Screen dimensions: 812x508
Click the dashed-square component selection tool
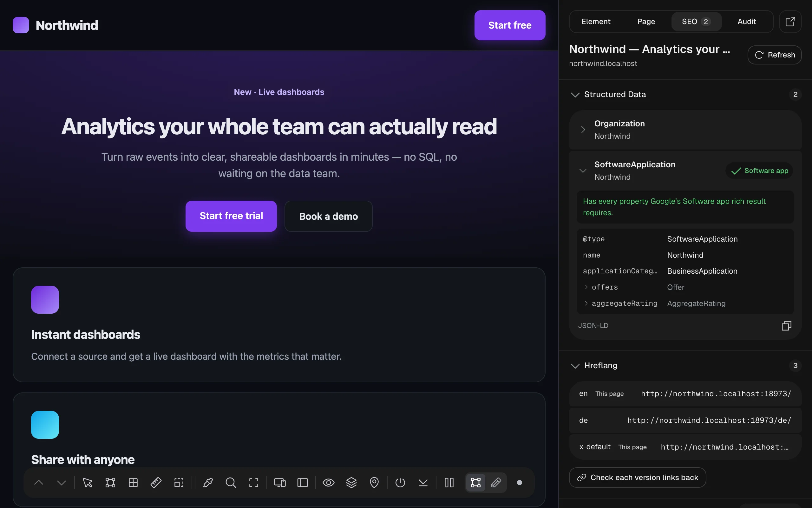click(179, 483)
